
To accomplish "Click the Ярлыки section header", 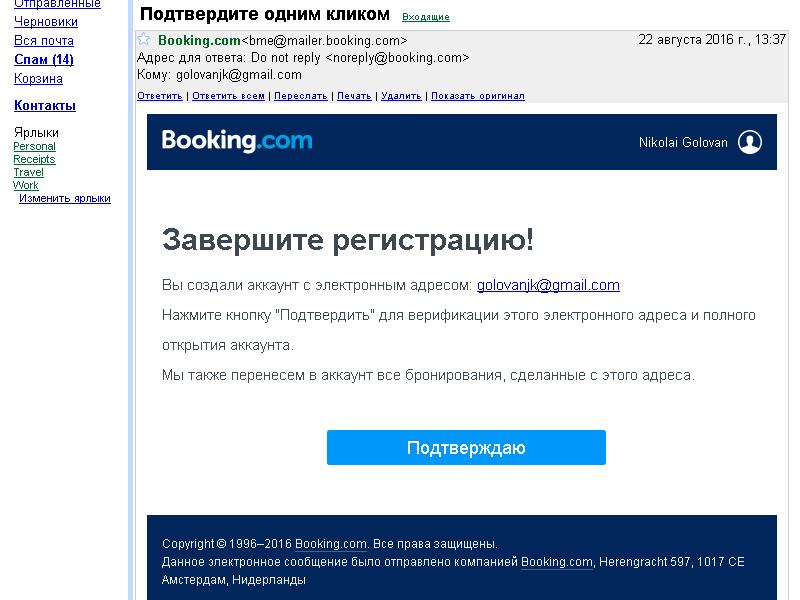I will [x=36, y=133].
